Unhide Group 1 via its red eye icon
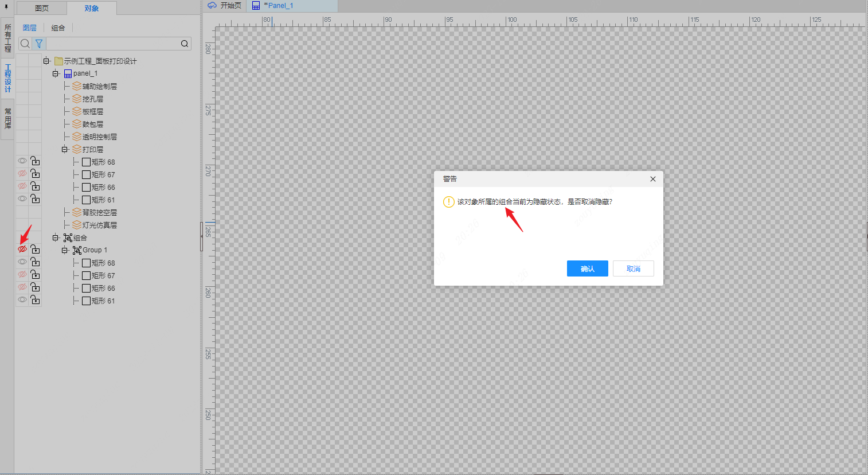 (x=22, y=250)
